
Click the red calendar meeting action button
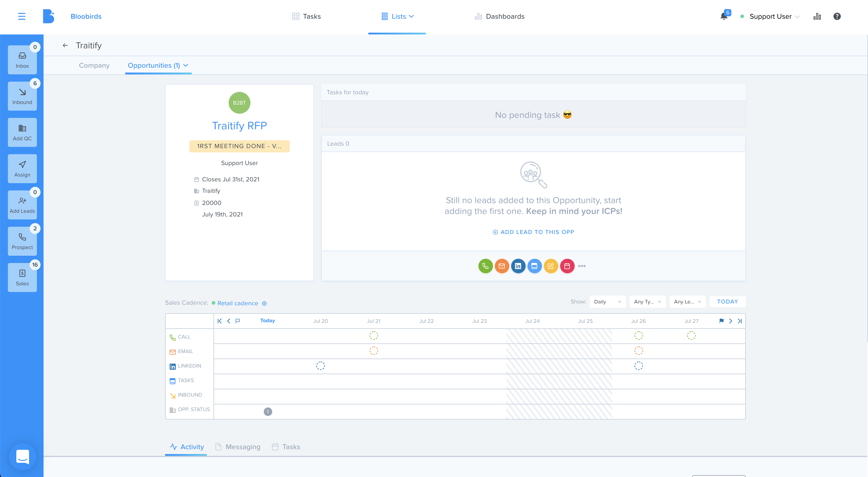pyautogui.click(x=567, y=266)
